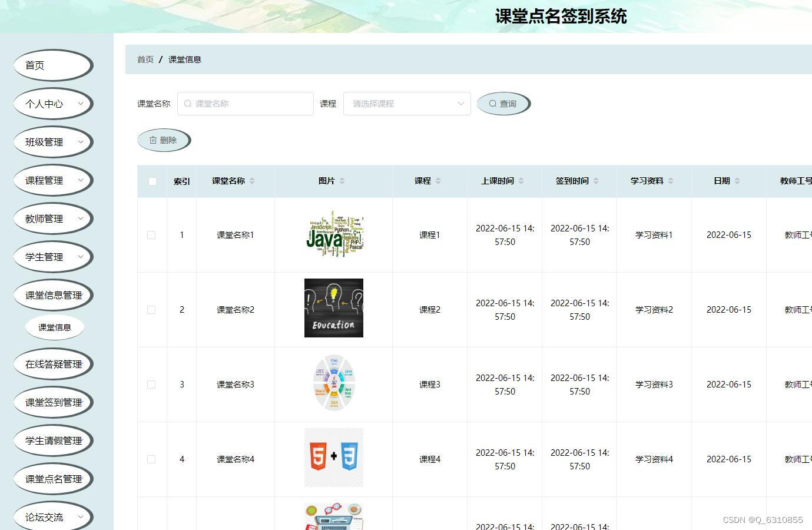Click cell 学习资料1
Viewport: 812px width, 530px height.
tap(654, 235)
